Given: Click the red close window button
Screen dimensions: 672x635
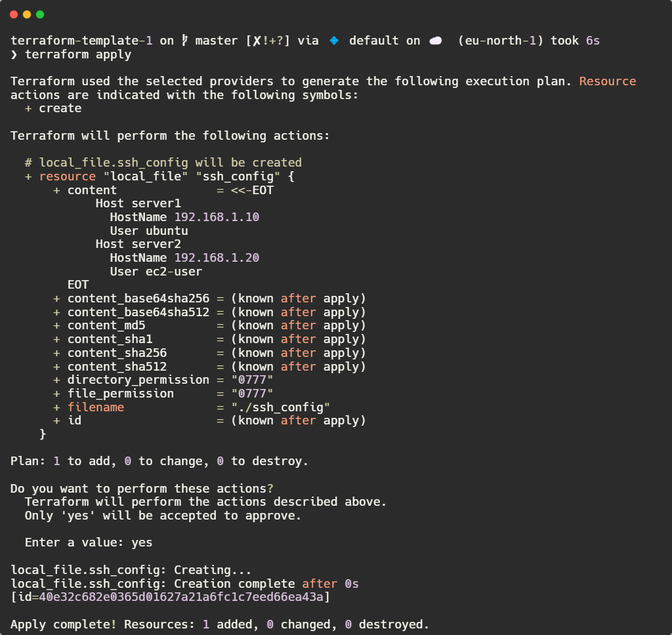Looking at the screenshot, I should 14,14.
